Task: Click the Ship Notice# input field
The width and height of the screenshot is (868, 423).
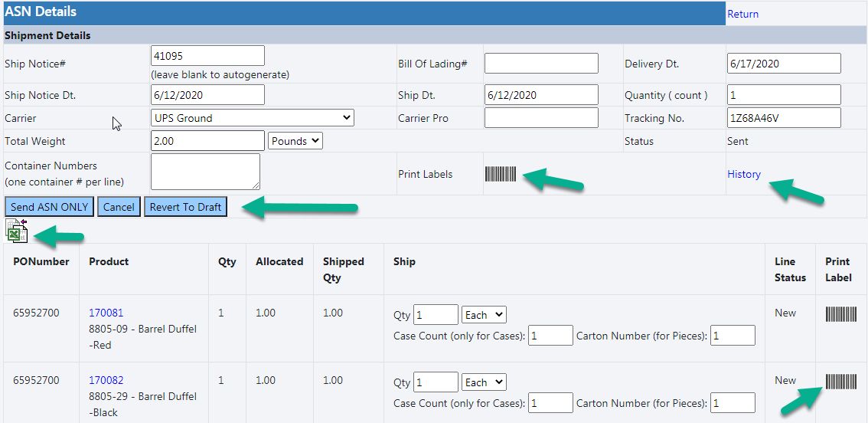Action: [207, 56]
